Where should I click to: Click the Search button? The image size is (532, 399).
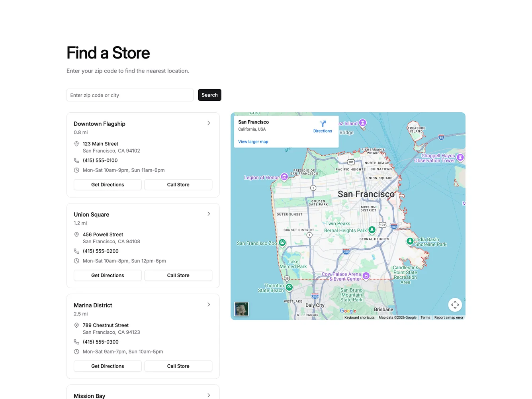[x=209, y=95]
